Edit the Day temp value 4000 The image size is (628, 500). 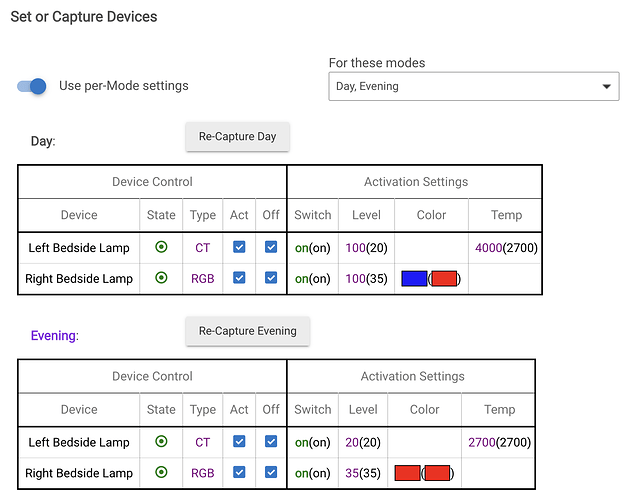[x=489, y=248]
